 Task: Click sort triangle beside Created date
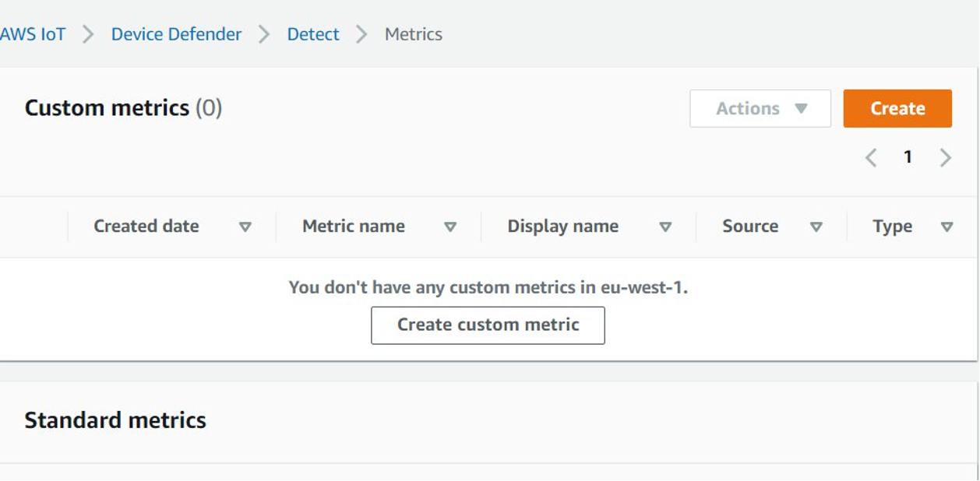click(245, 227)
